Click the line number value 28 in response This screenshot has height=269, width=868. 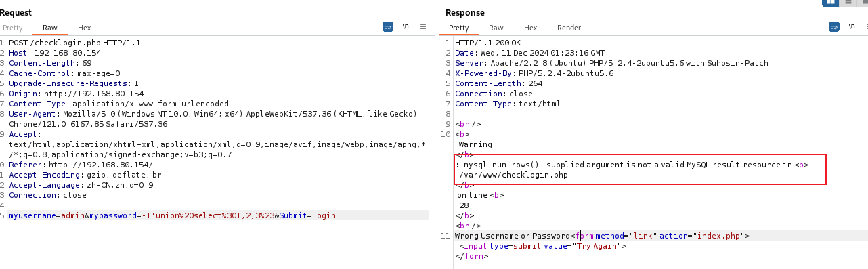464,205
